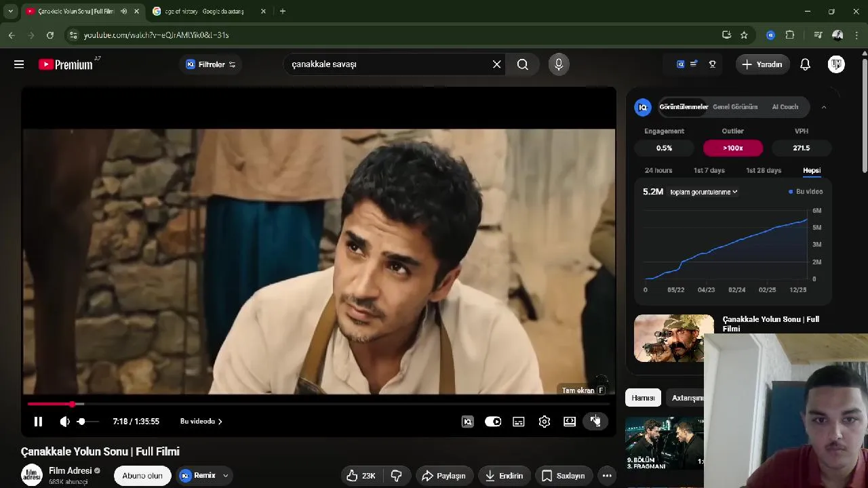Select the 1st 28 days range
Screen dimensions: 868x488
764,171
